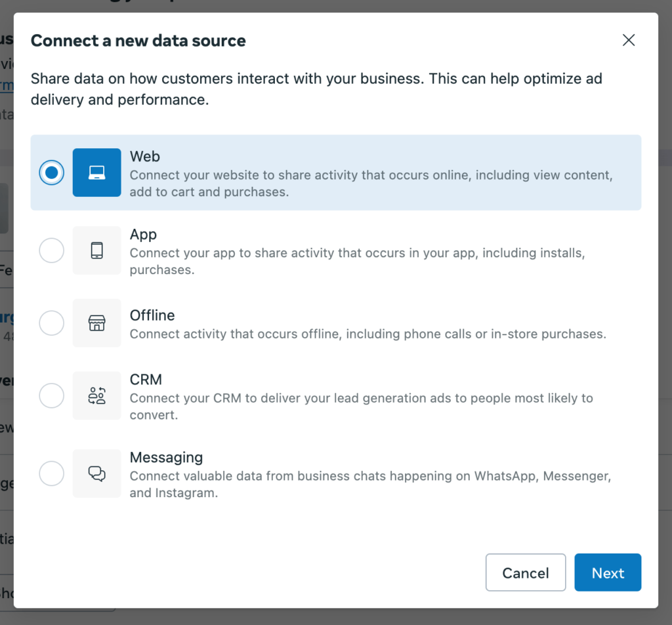Click the Offline storefront icon
Image resolution: width=672 pixels, height=625 pixels.
pos(97,323)
